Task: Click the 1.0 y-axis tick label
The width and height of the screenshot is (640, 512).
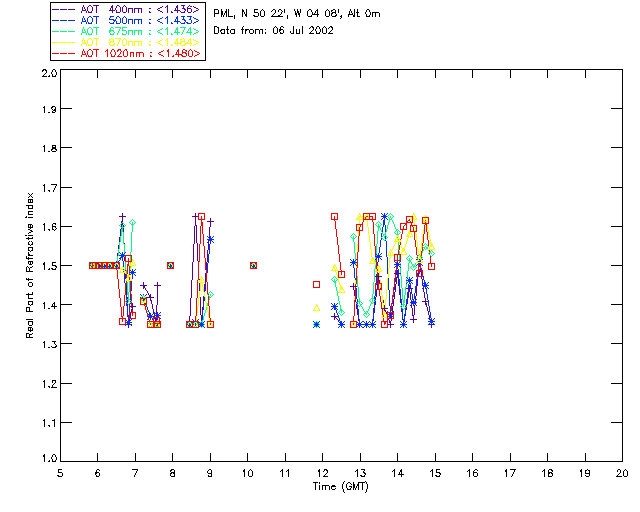Action: [x=49, y=459]
